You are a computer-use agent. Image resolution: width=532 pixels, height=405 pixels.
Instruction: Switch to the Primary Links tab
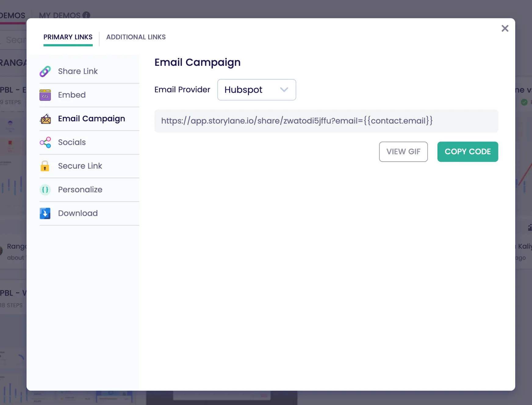(68, 37)
